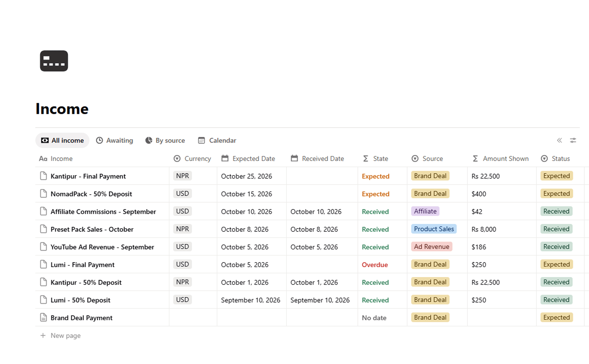Screen dimensions: 589x364
Task: Open YouTube Ad Revenue - September page
Action: pos(102,247)
